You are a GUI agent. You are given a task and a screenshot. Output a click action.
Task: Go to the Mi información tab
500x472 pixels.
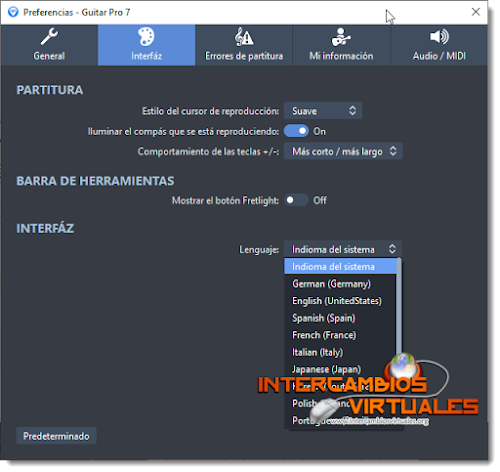coord(341,45)
